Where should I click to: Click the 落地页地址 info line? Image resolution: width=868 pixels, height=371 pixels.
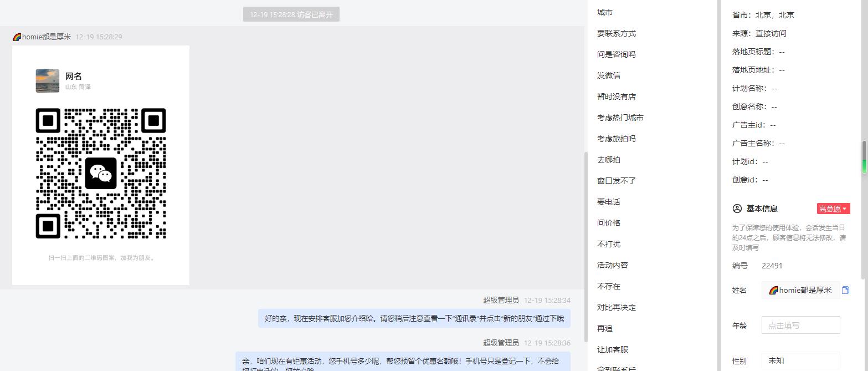coord(758,70)
